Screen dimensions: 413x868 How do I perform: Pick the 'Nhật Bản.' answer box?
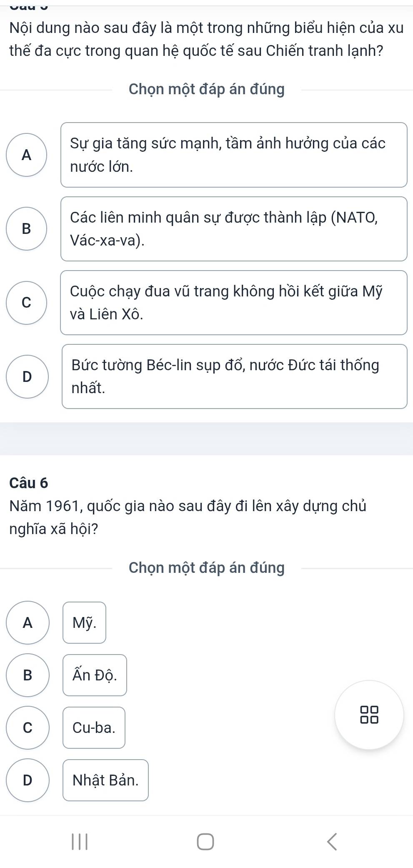(x=105, y=780)
